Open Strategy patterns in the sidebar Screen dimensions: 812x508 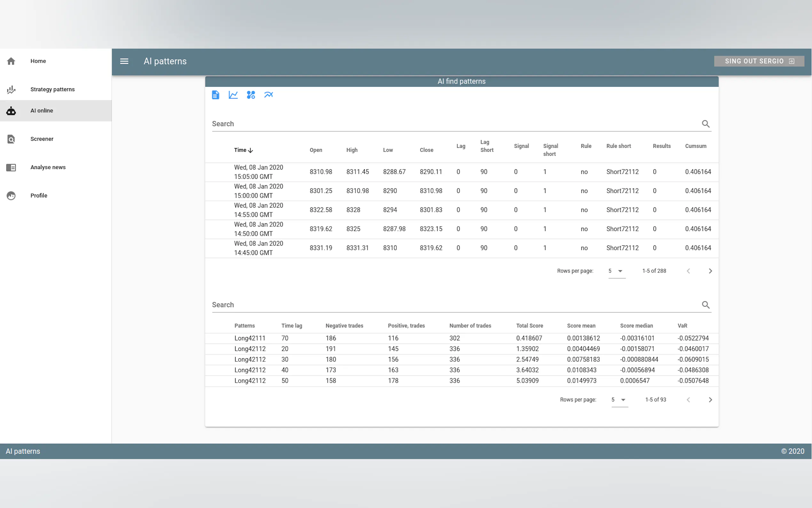click(52, 89)
